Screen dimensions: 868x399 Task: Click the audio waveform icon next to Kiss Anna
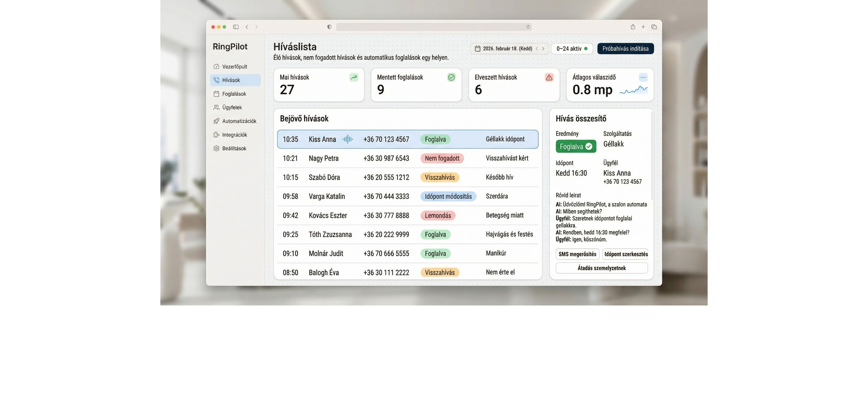(x=348, y=139)
